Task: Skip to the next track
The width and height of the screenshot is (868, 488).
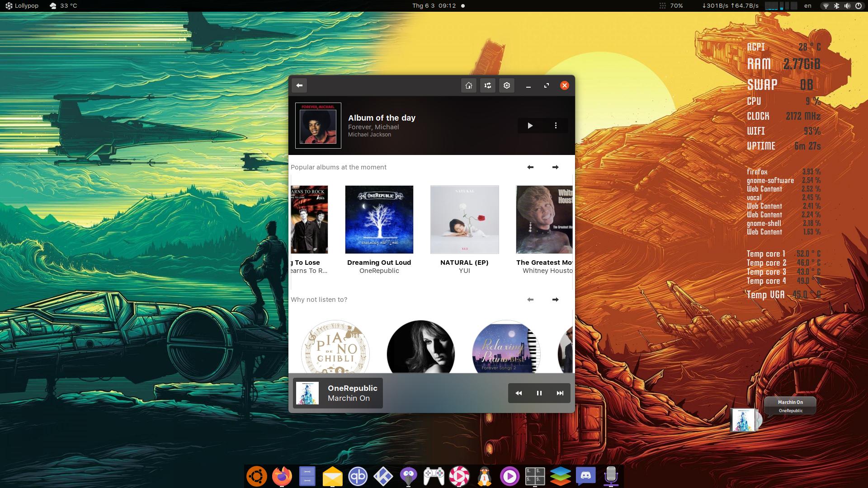Action: click(560, 393)
